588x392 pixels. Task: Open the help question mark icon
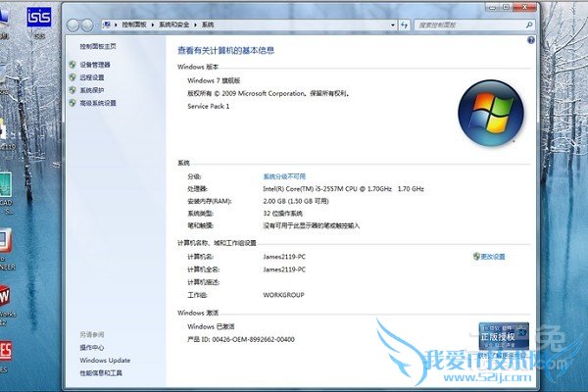530,40
